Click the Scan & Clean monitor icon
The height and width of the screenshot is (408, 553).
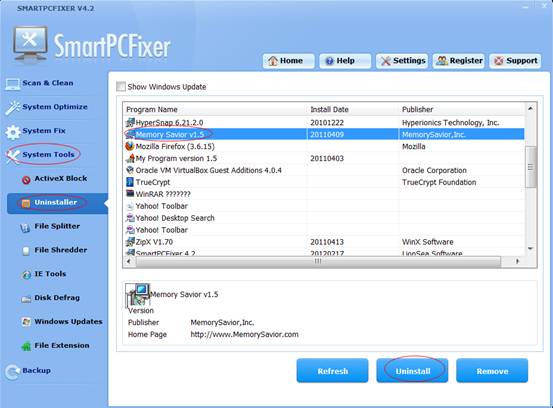coord(13,84)
